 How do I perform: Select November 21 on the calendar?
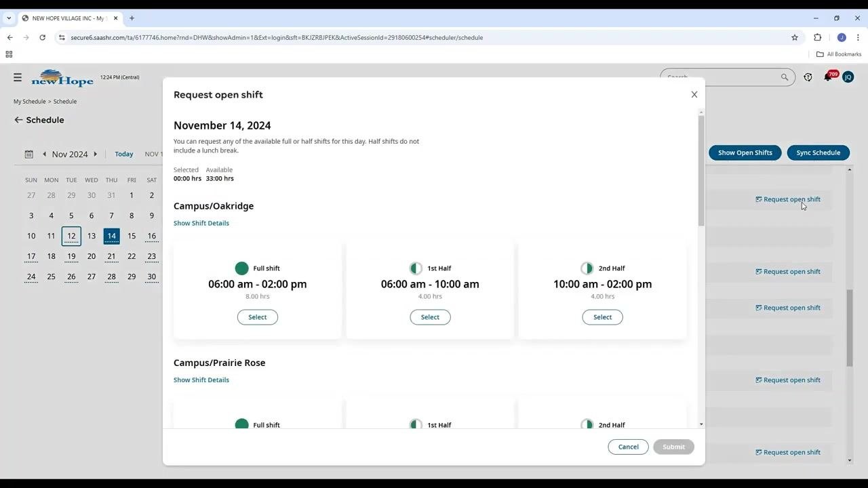pyautogui.click(x=111, y=256)
